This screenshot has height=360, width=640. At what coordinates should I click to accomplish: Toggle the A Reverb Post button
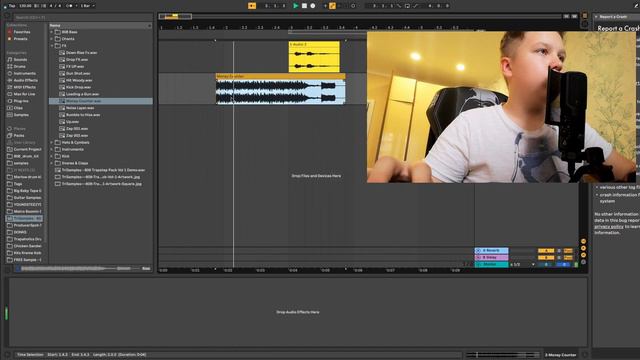[x=568, y=251]
